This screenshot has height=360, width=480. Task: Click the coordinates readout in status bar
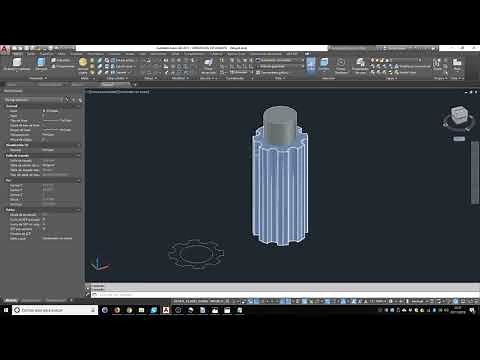tap(197, 301)
